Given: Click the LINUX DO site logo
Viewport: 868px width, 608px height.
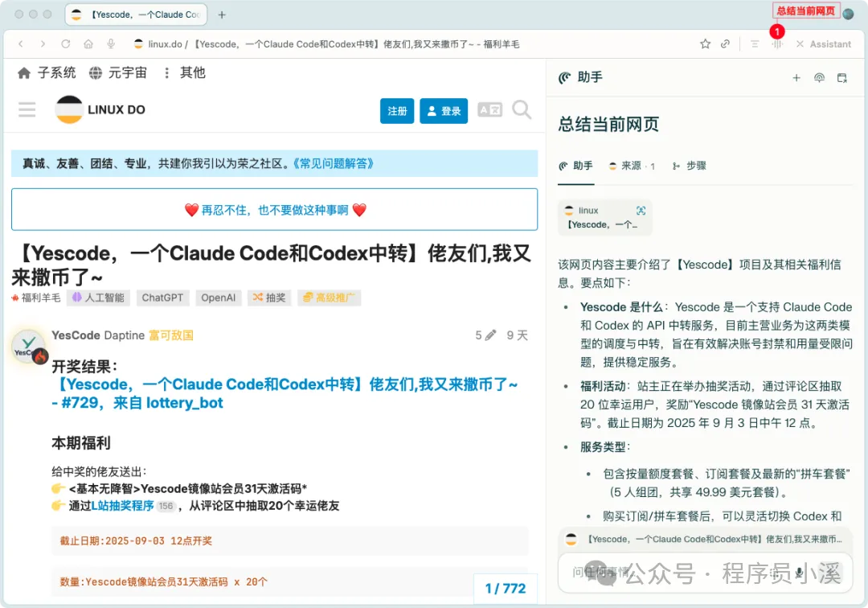Looking at the screenshot, I should [x=100, y=109].
